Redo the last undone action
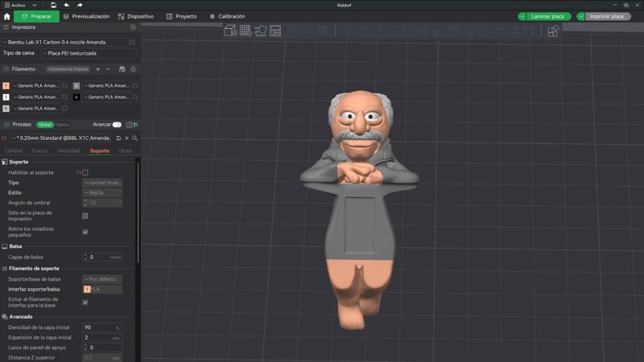 coord(80,5)
